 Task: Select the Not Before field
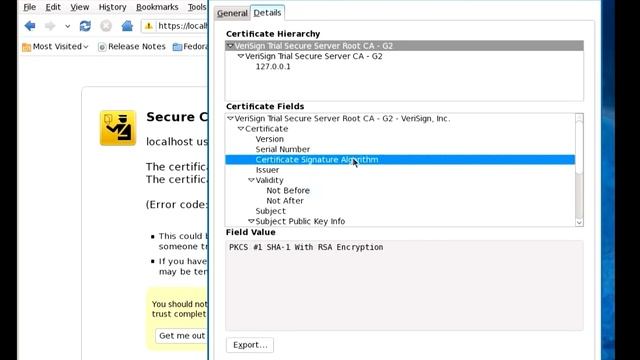(x=288, y=190)
